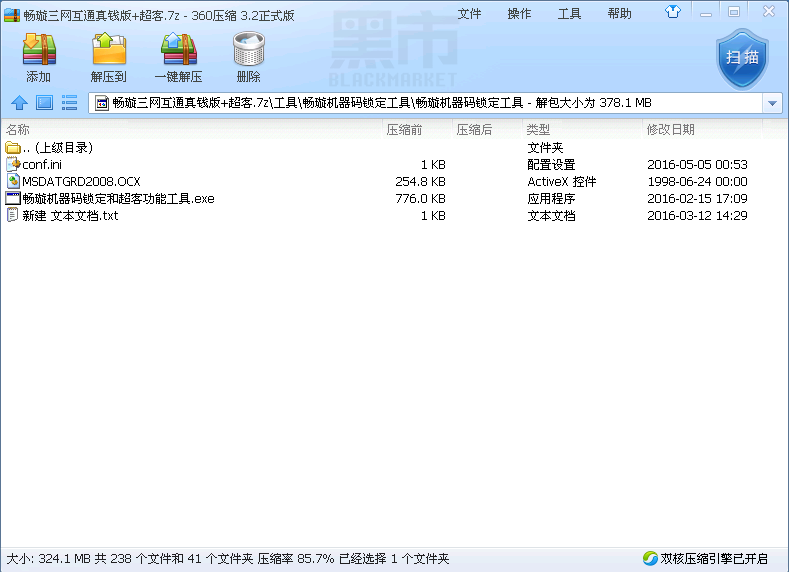The width and height of the screenshot is (789, 572).
Task: Go up one level with blue arrow
Action: (x=19, y=103)
